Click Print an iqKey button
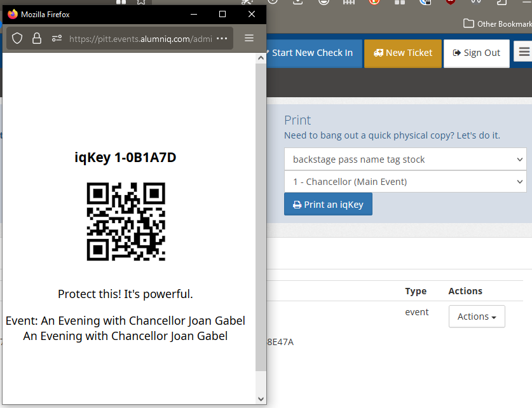This screenshot has width=532, height=408. [x=328, y=204]
